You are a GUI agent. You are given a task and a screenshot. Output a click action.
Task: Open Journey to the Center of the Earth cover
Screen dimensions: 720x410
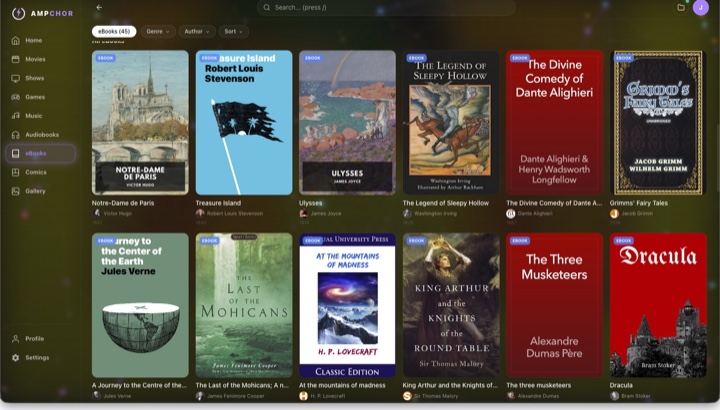click(140, 305)
